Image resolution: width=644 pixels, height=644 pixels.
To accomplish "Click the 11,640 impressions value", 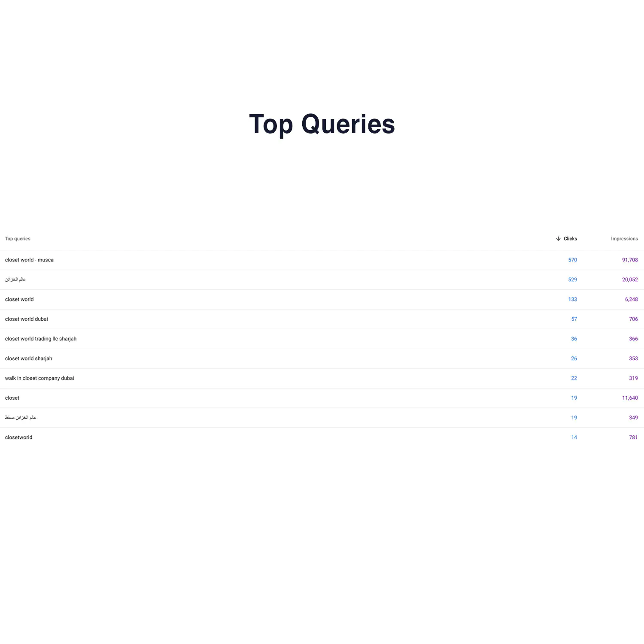I will click(x=630, y=398).
